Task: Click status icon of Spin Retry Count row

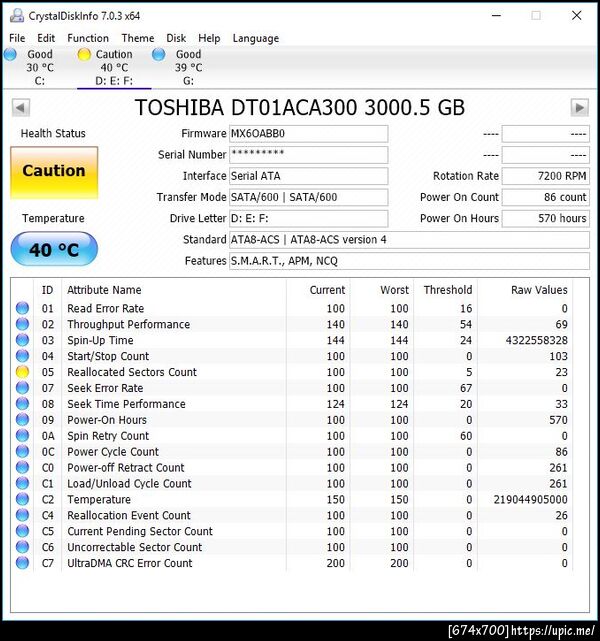Action: pyautogui.click(x=22, y=435)
